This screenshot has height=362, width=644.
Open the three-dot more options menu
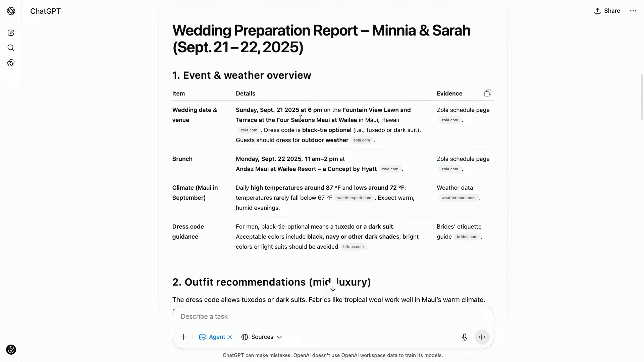tap(633, 11)
